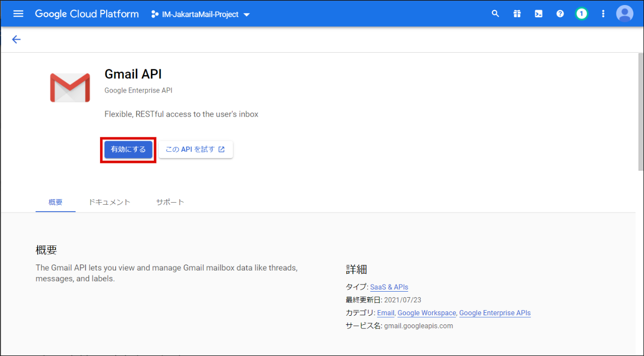Expand the IM-JakartaMail-Project project selector

200,14
